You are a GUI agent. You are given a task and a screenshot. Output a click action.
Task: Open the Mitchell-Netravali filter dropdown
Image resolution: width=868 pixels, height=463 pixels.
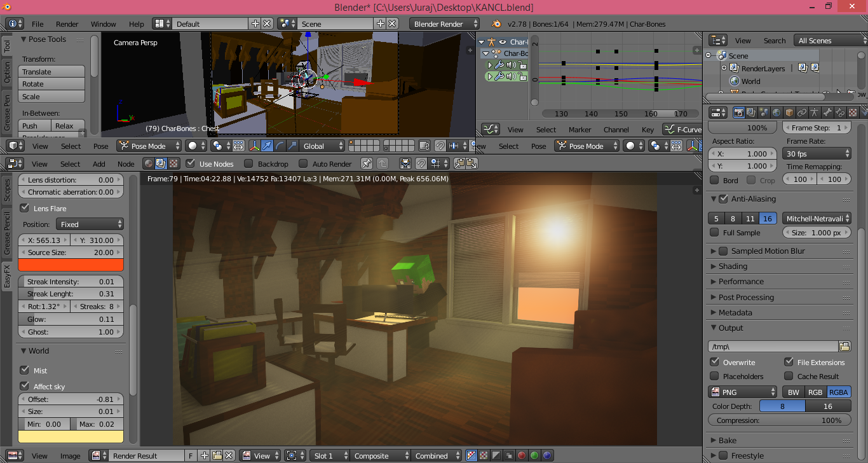(x=817, y=218)
